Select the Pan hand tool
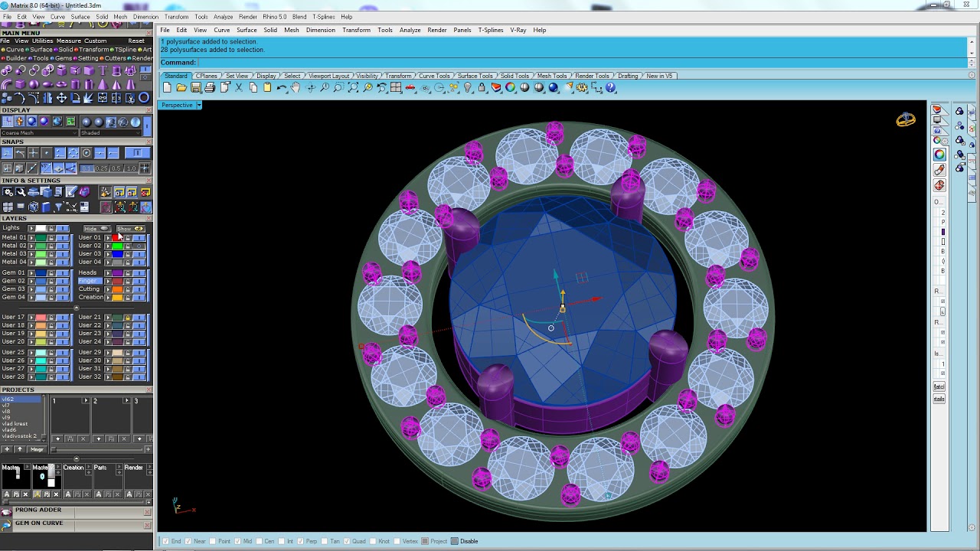The width and height of the screenshot is (980, 551). pyautogui.click(x=296, y=88)
